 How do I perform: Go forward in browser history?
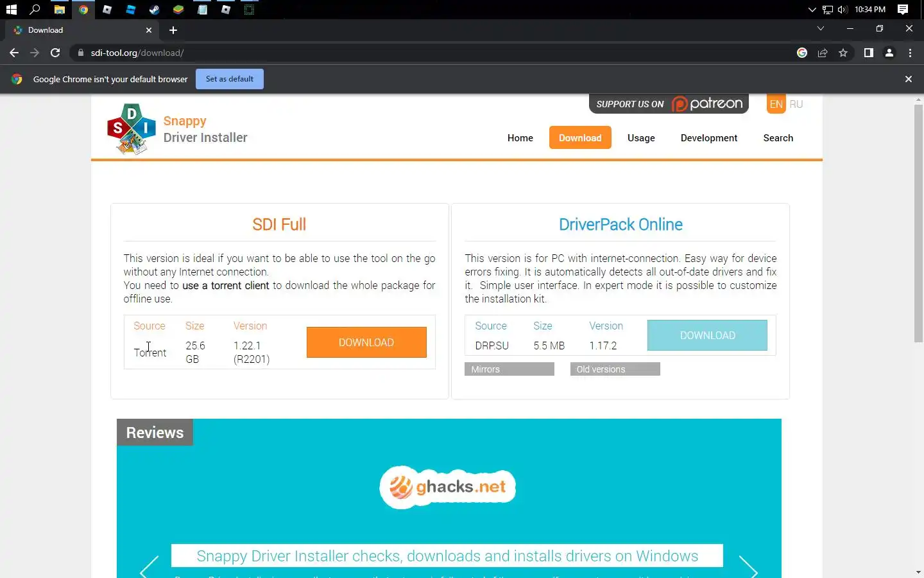tap(35, 53)
